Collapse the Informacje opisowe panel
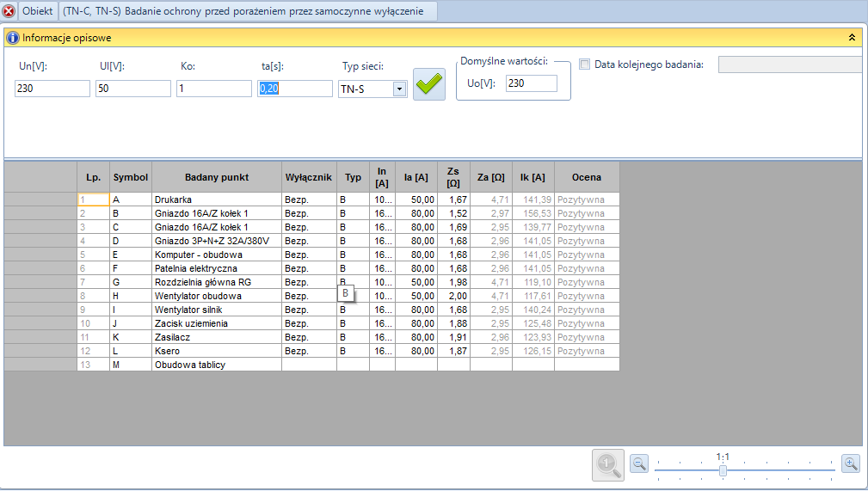The width and height of the screenshot is (868, 491). tap(852, 38)
